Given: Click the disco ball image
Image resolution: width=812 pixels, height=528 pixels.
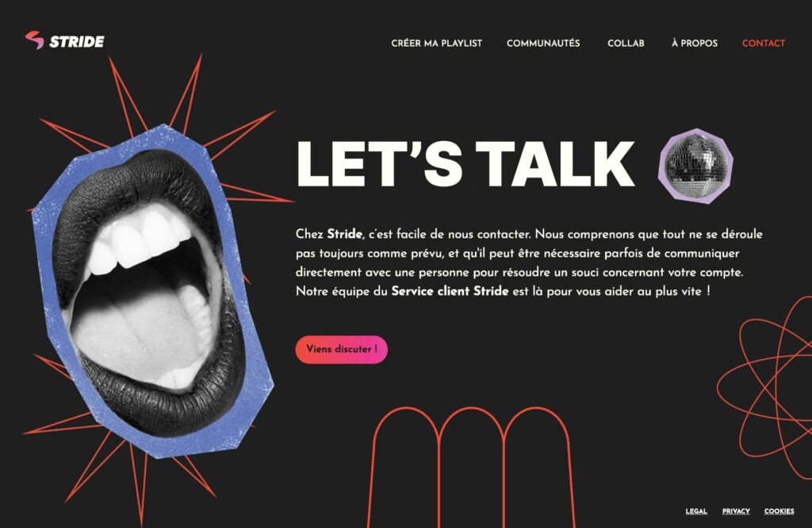Looking at the screenshot, I should [695, 165].
